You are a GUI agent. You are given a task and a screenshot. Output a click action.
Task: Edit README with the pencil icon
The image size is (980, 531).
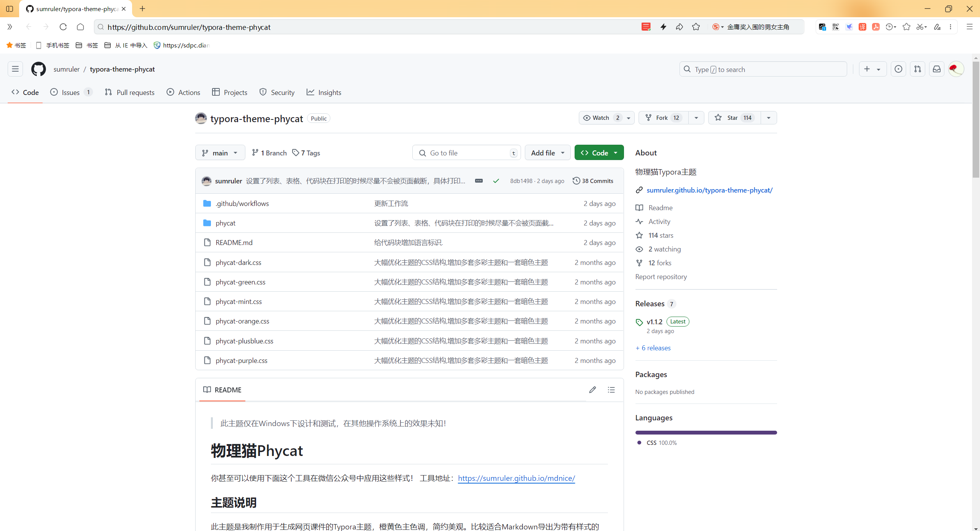click(593, 390)
